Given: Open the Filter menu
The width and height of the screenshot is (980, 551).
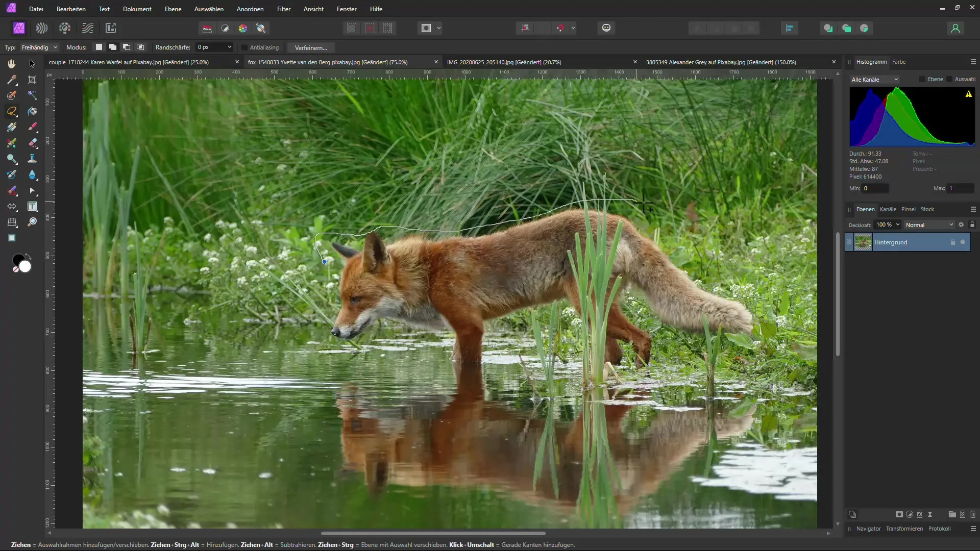Looking at the screenshot, I should (x=284, y=9).
